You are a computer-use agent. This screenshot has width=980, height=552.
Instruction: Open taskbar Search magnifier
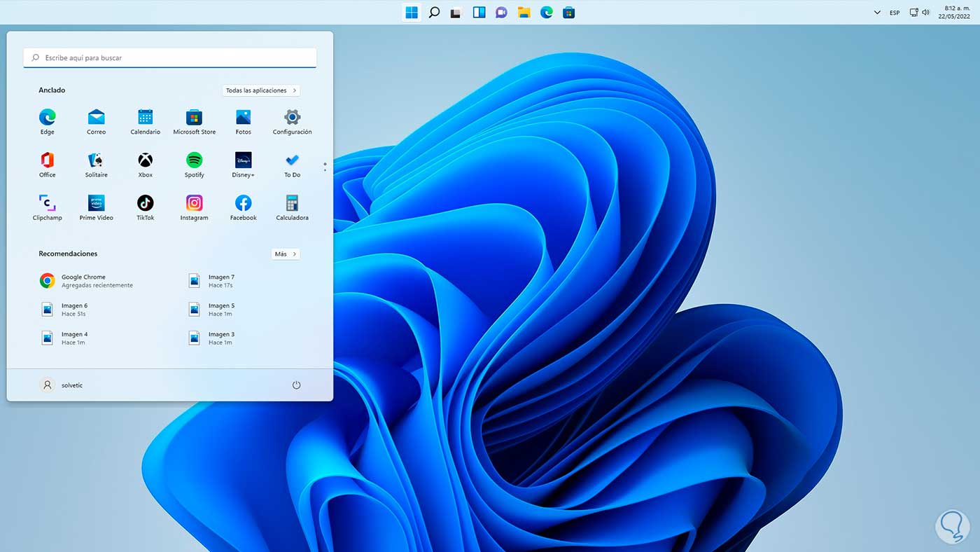click(434, 13)
